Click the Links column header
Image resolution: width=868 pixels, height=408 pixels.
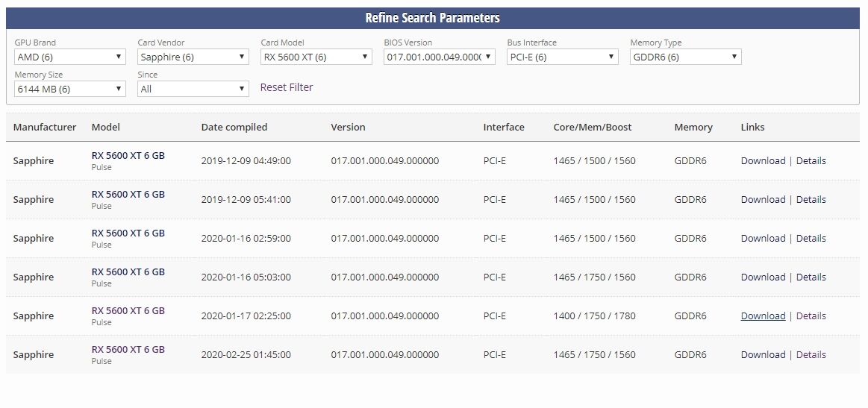pyautogui.click(x=752, y=127)
